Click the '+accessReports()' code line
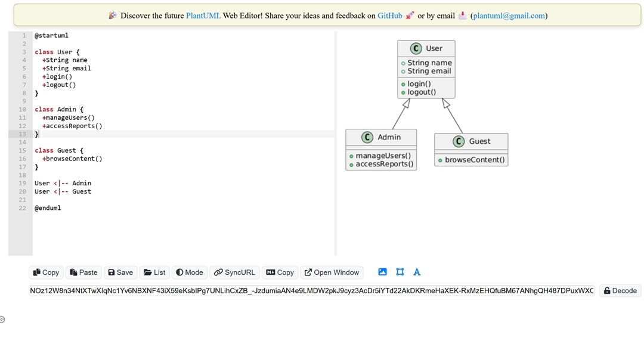 click(72, 126)
